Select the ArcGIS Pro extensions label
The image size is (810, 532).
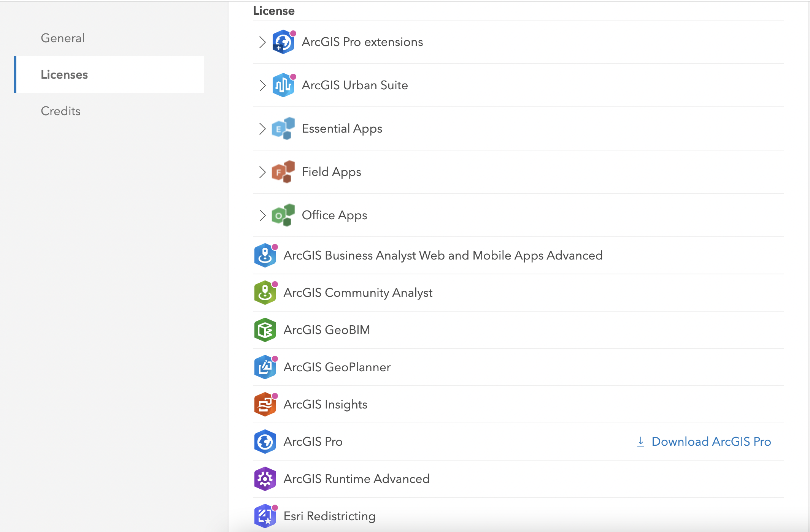tap(362, 42)
